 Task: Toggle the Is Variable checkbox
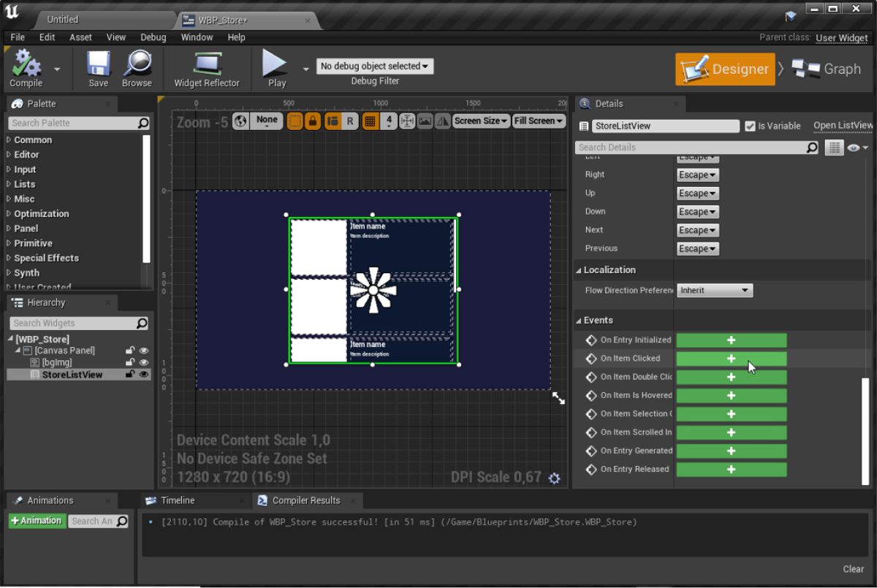[750, 126]
